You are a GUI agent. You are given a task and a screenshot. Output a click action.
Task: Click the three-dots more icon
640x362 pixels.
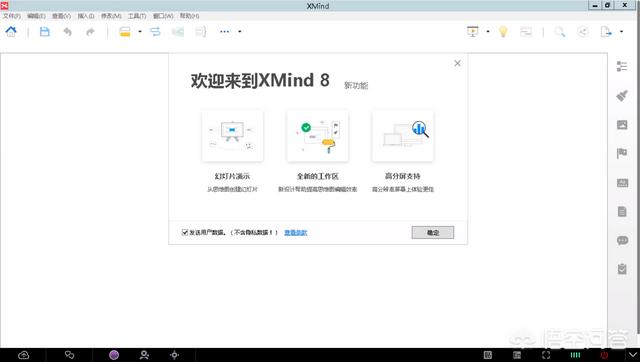click(x=224, y=32)
